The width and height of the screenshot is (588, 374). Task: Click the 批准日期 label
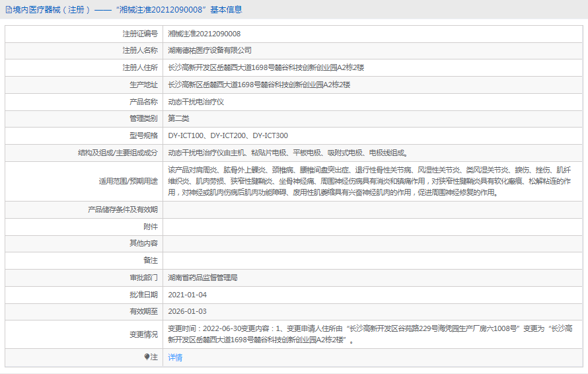point(143,295)
